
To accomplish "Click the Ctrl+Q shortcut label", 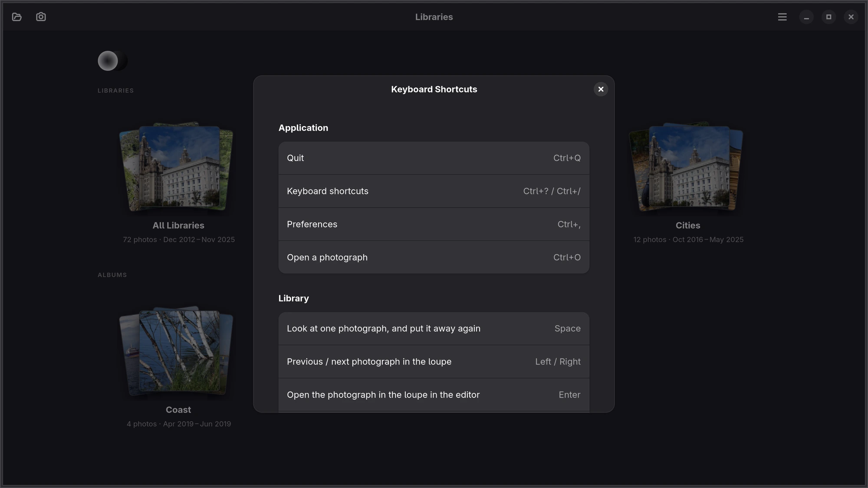I will click(567, 158).
